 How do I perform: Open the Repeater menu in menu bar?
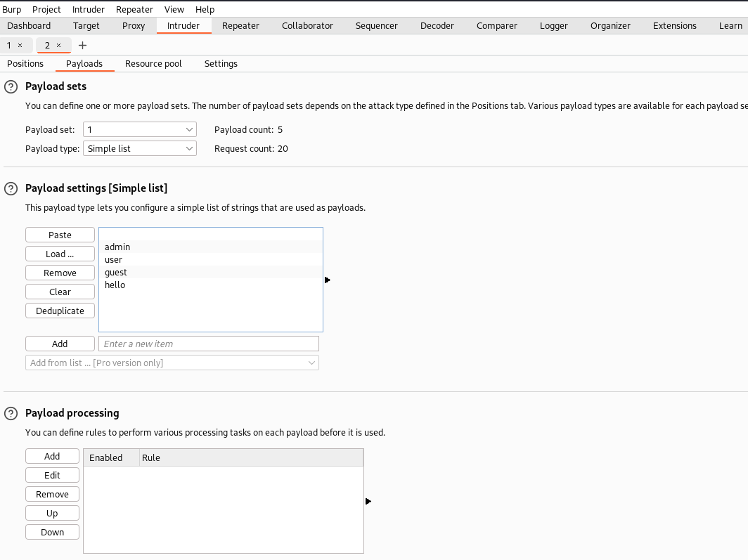[x=134, y=10]
